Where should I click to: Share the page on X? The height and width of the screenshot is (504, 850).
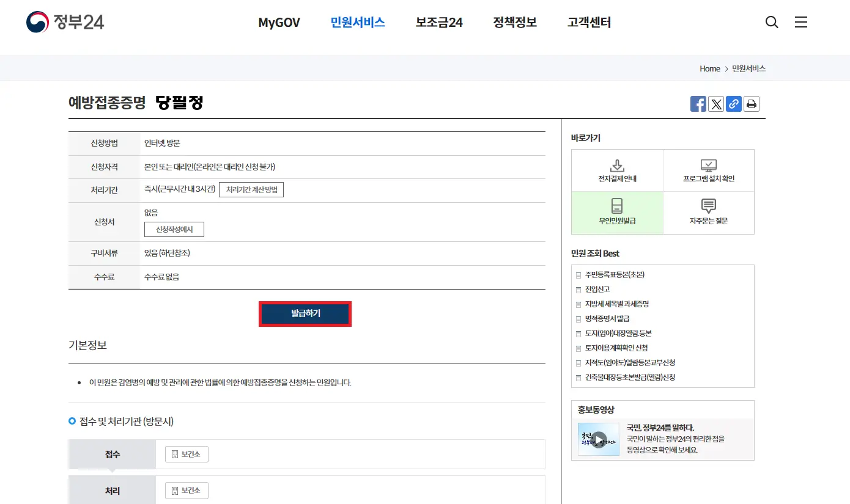coord(715,103)
